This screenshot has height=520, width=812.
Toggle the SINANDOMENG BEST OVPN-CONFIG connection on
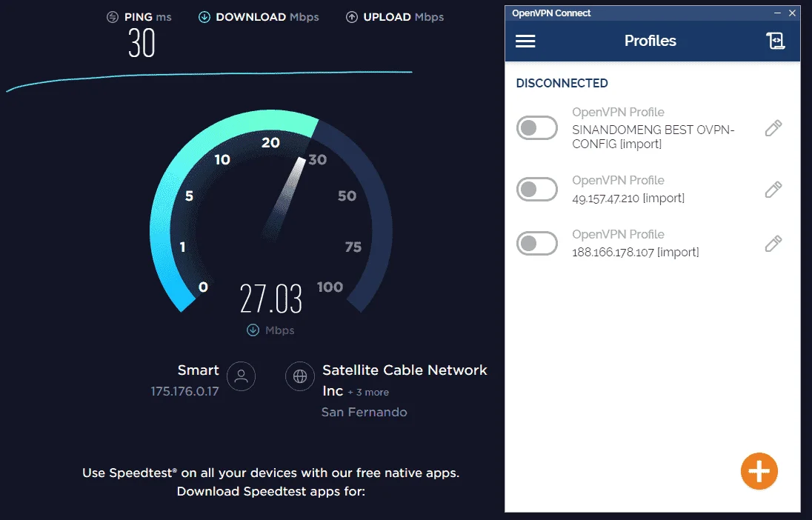(x=537, y=128)
